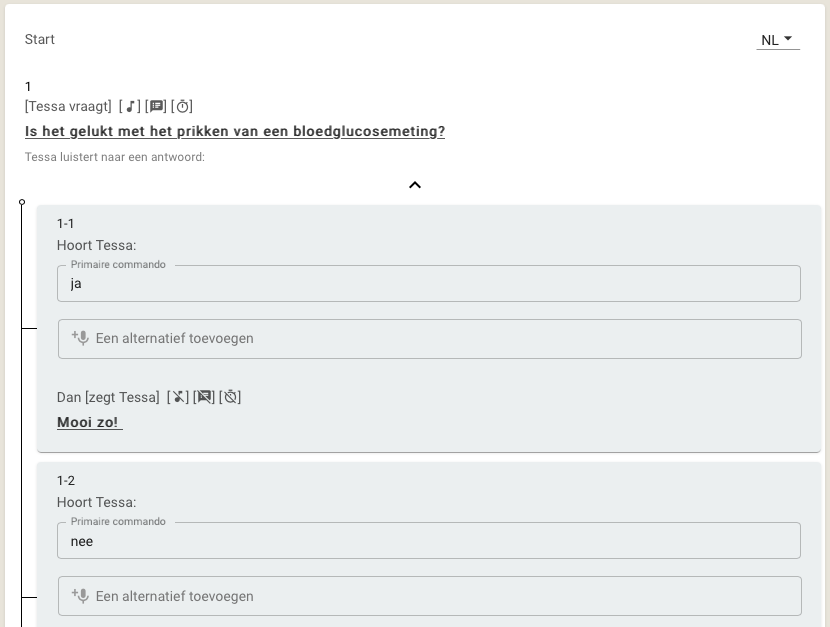This screenshot has width=830, height=627.
Task: Click the Start label at top
Action: (40, 40)
